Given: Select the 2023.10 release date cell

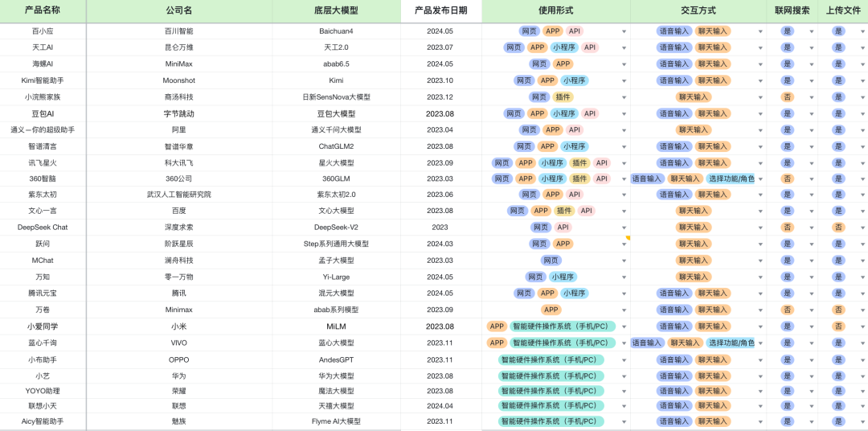Looking at the screenshot, I should pyautogui.click(x=440, y=81).
